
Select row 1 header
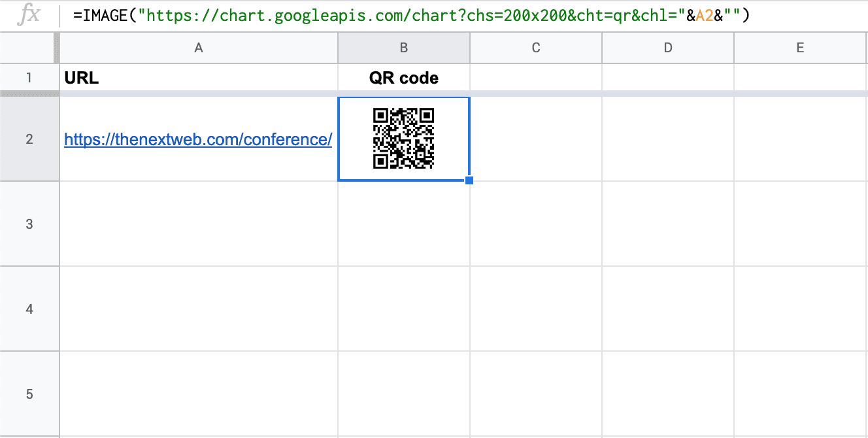(29, 78)
